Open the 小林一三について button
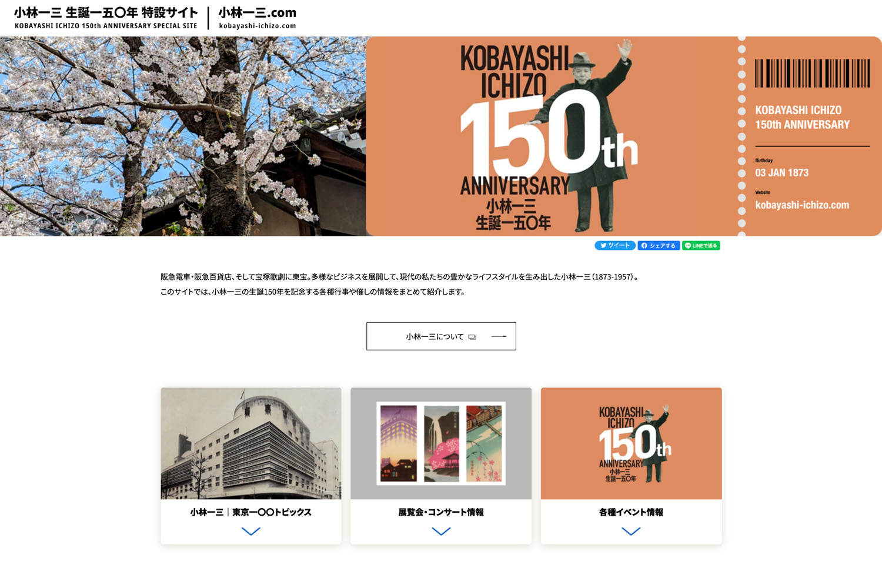 (x=441, y=336)
